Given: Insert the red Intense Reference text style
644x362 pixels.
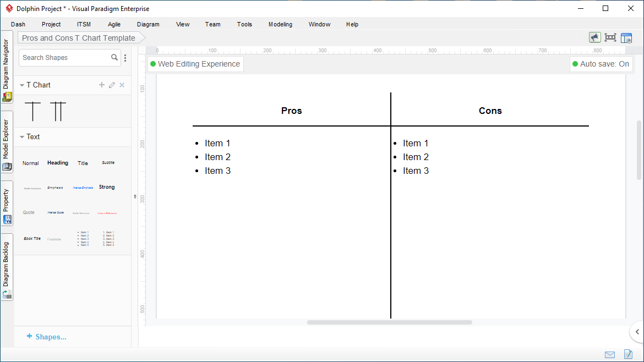Looking at the screenshot, I should 107,213.
